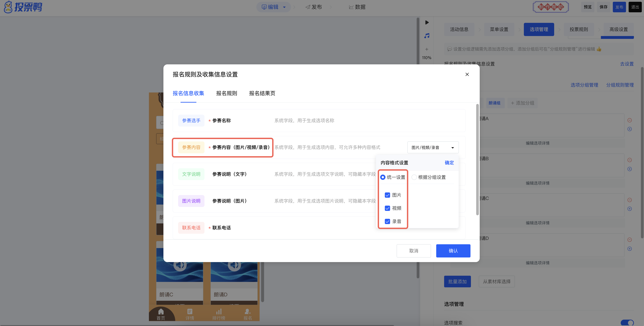Go to 投票规则 step
The height and width of the screenshot is (326, 644).
[579, 29]
